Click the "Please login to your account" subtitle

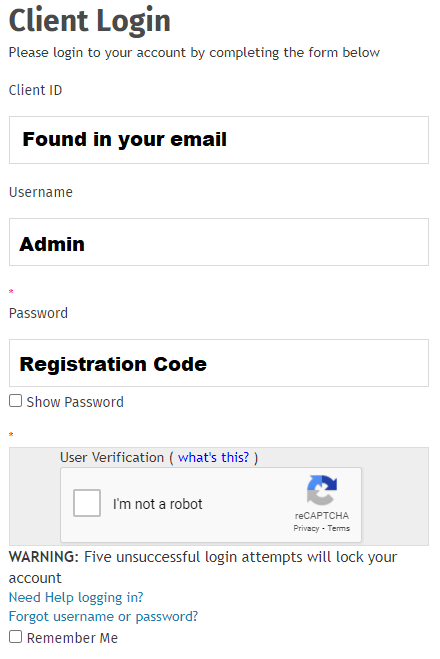click(x=194, y=53)
